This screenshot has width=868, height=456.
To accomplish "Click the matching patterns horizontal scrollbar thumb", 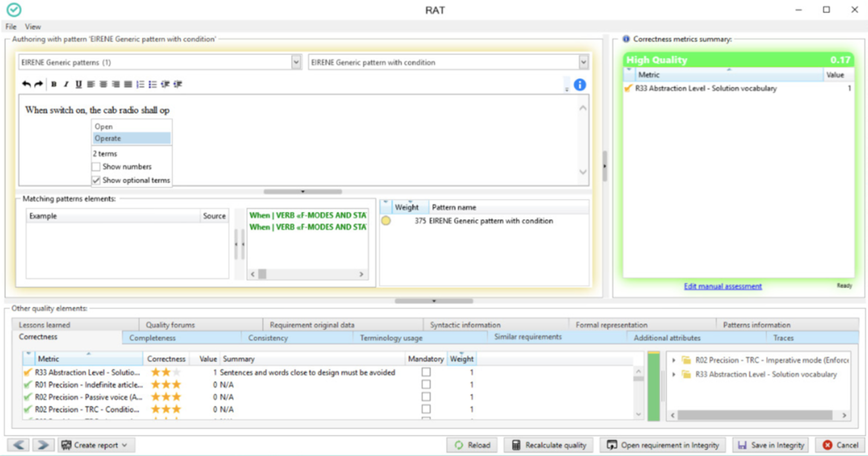I will click(x=262, y=274).
